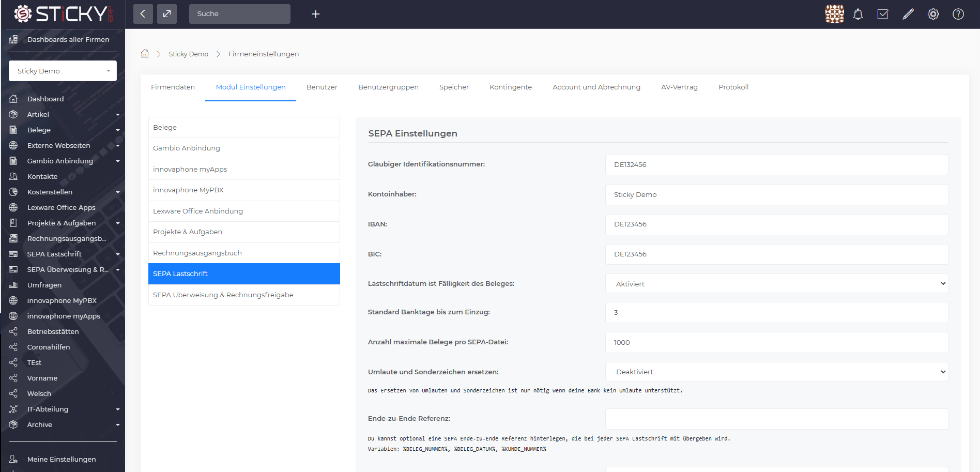Expand IT-Abteilung sidebar submenu
Viewport: 980px width, 472px height.
point(118,409)
